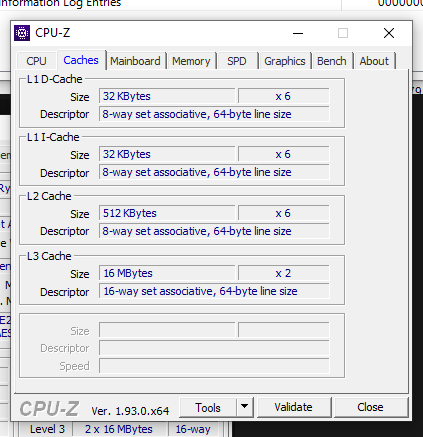The height and width of the screenshot is (437, 423).
Task: Click the L1 I-Cache group label
Action: (53, 137)
